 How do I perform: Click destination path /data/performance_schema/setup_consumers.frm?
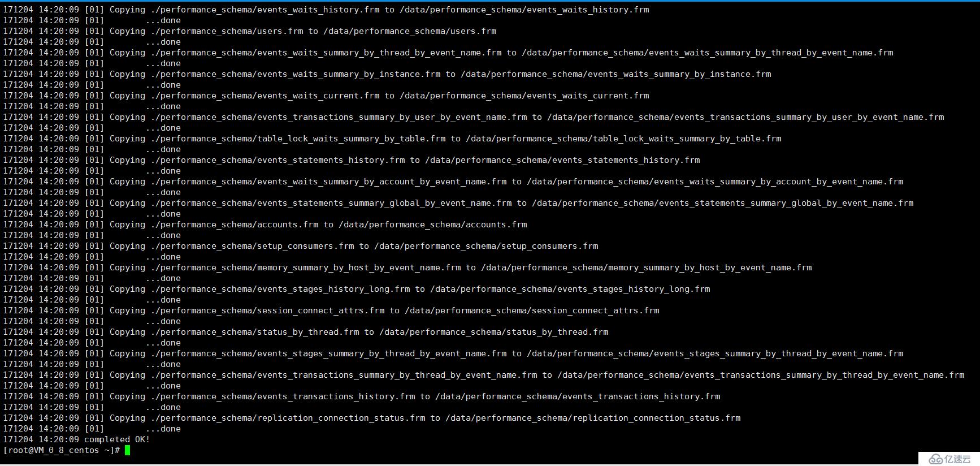coord(486,246)
